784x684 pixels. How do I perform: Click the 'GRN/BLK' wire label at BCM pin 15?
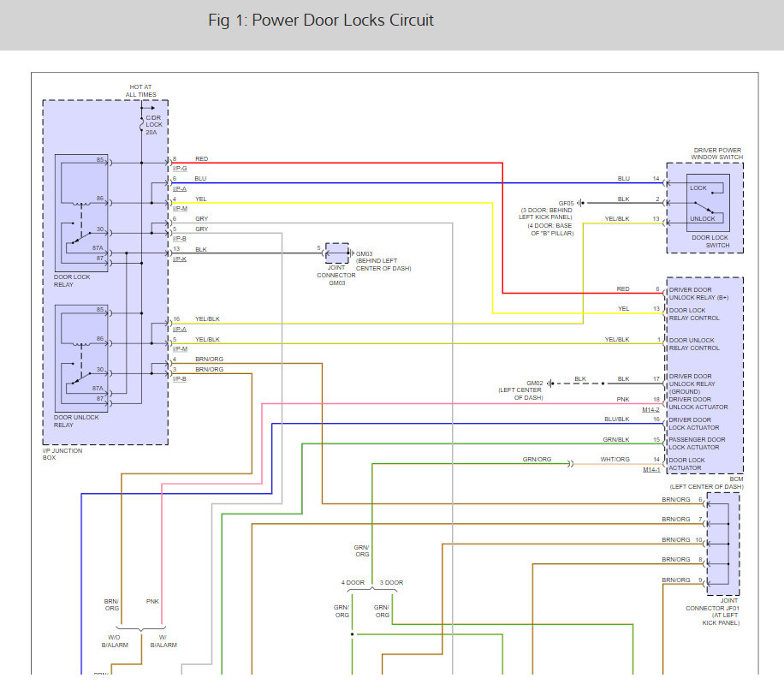[x=616, y=440]
